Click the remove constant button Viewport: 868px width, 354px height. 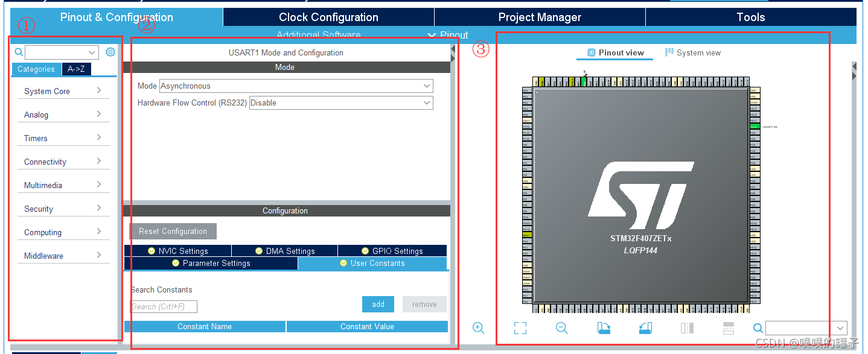[424, 304]
